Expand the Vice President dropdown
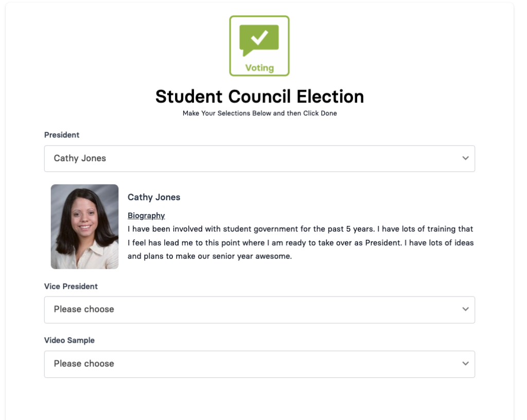Viewport: 527px width, 420px height. tap(259, 310)
